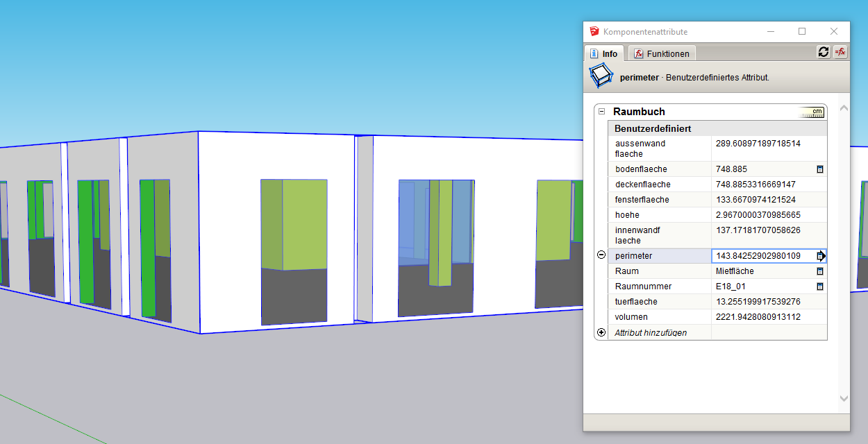The height and width of the screenshot is (444, 868).
Task: Open details arrow for perimeter value
Action: tap(821, 256)
